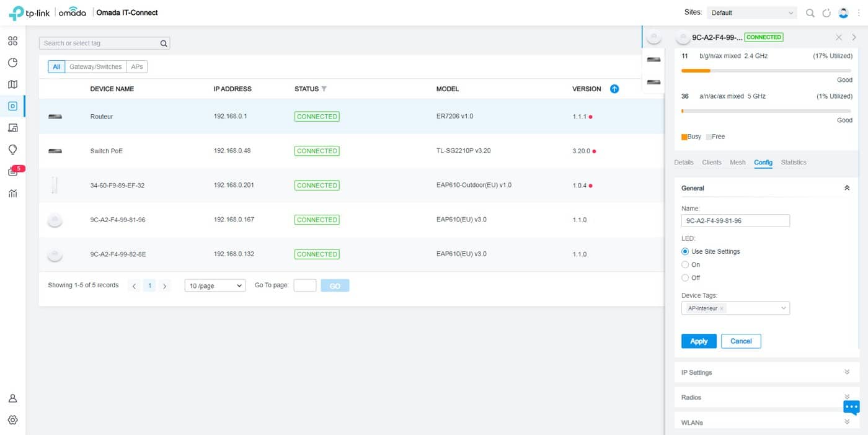Open the Statistics pie chart sidebar icon
This screenshot has width=868, height=435.
[x=12, y=63]
